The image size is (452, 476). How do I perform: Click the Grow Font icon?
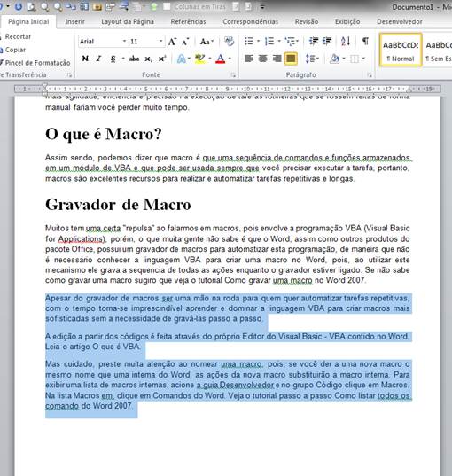coord(172,42)
